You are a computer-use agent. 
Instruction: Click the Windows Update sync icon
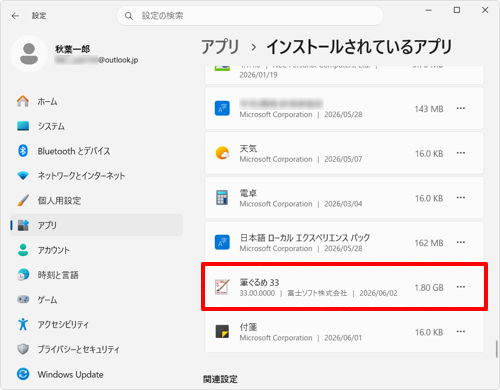[x=23, y=374]
